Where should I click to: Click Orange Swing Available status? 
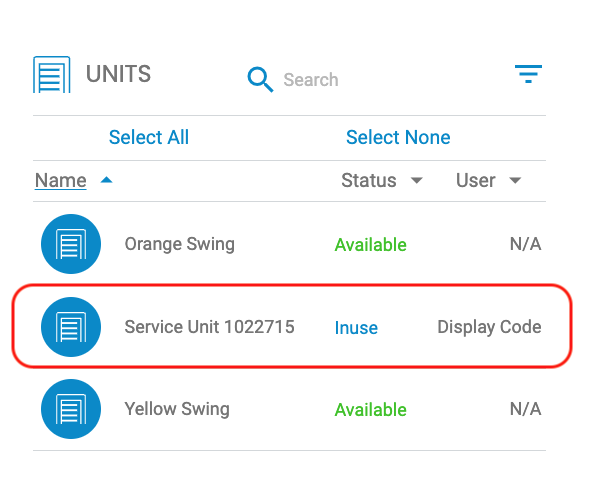371,245
